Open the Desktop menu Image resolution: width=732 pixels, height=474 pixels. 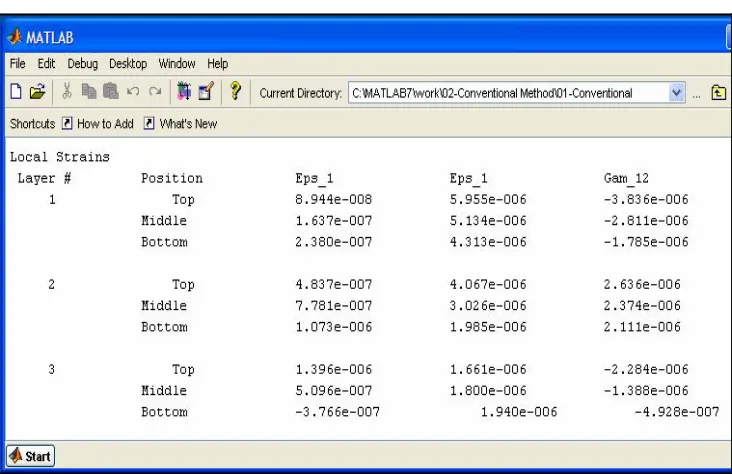click(x=128, y=64)
